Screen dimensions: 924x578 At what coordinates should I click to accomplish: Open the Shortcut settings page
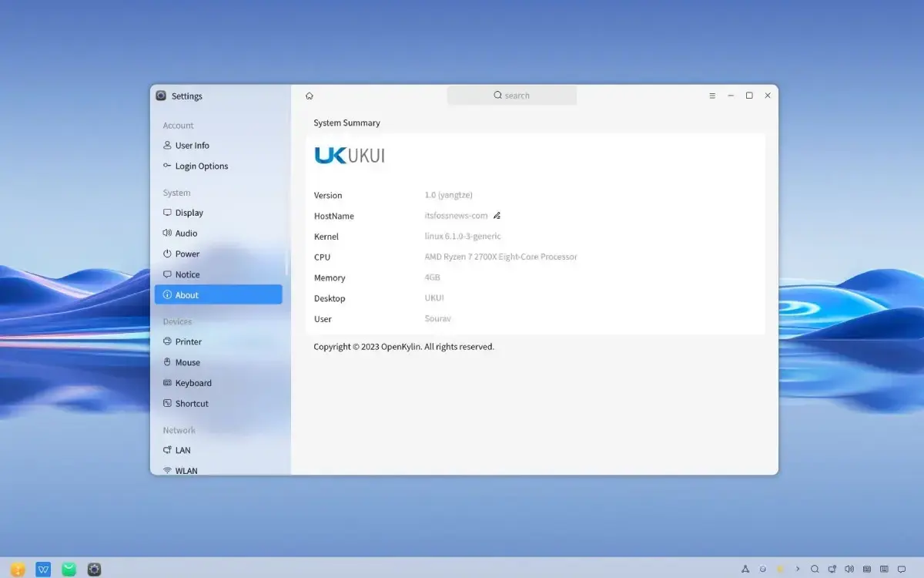(x=218, y=404)
